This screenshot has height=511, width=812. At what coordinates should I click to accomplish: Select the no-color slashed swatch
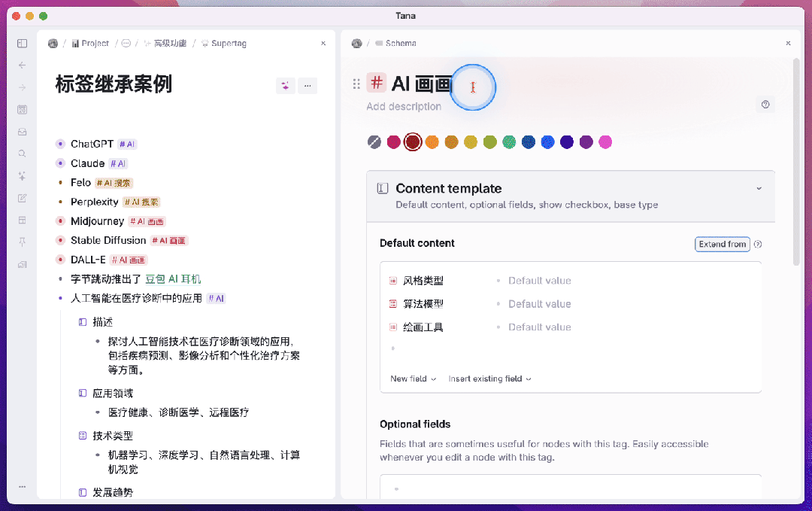pos(374,142)
